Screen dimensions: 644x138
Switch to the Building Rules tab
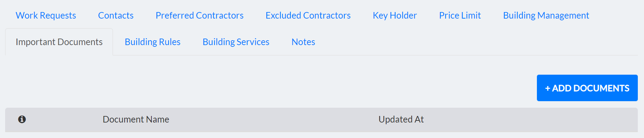coord(152,42)
